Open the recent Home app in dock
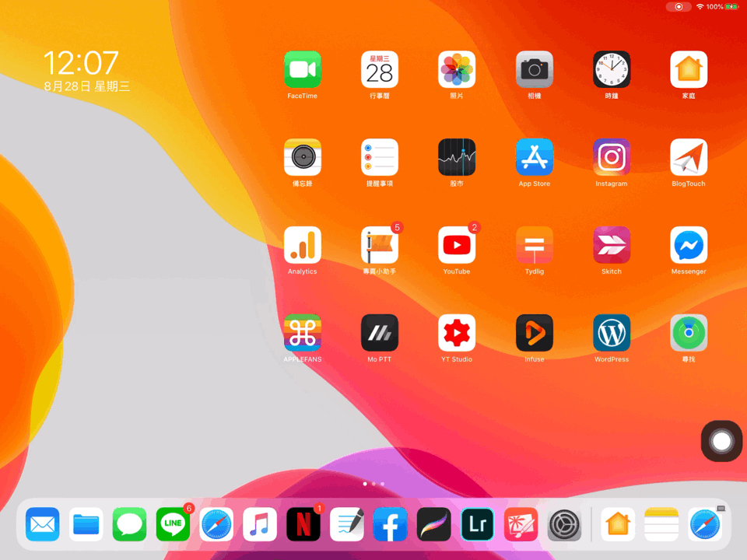The width and height of the screenshot is (747, 560). click(618, 524)
